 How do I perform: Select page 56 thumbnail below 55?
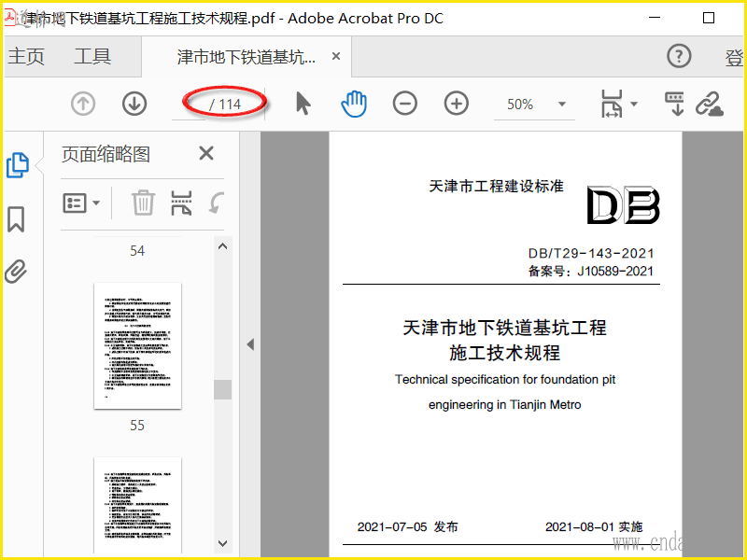[137, 505]
